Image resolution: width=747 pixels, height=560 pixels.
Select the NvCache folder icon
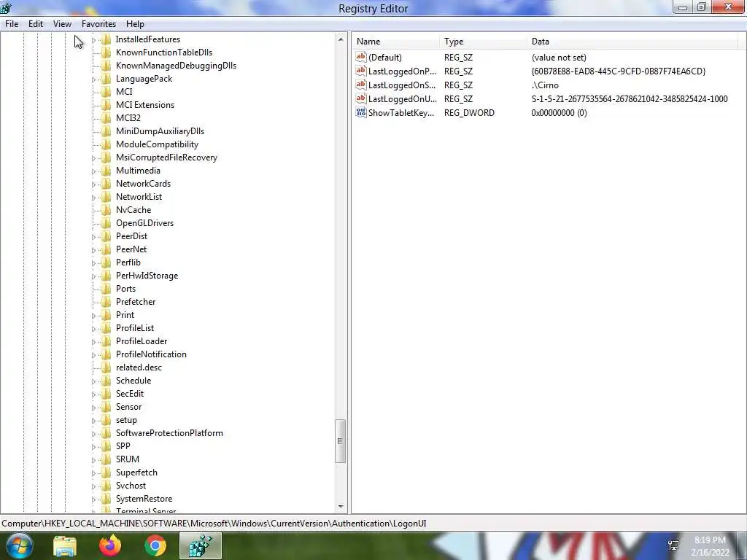(107, 210)
